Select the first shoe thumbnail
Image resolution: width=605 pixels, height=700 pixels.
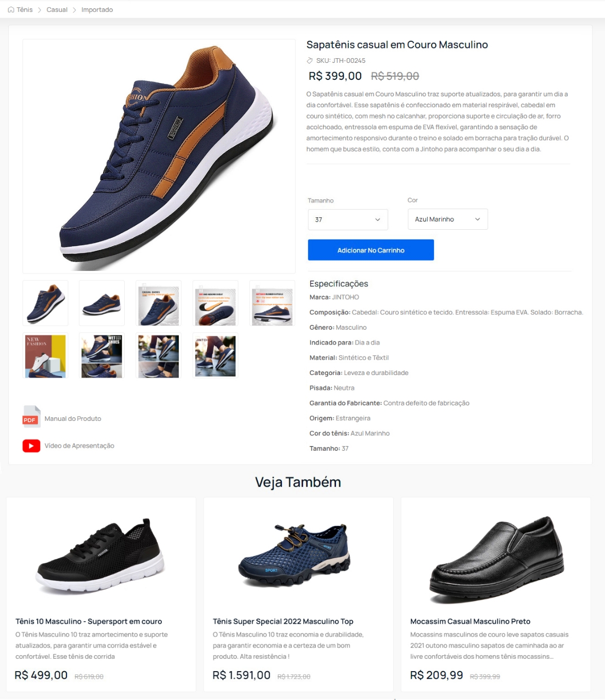tap(45, 303)
